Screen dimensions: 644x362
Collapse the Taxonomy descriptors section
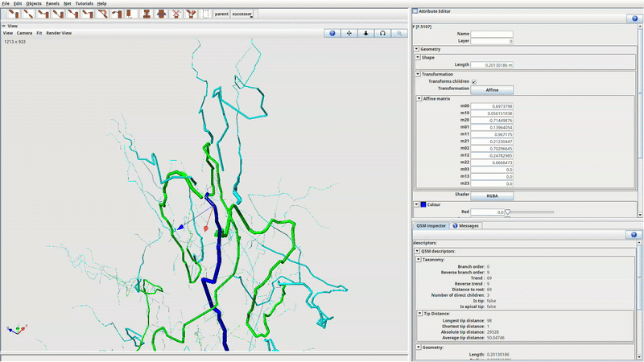pyautogui.click(x=419, y=259)
